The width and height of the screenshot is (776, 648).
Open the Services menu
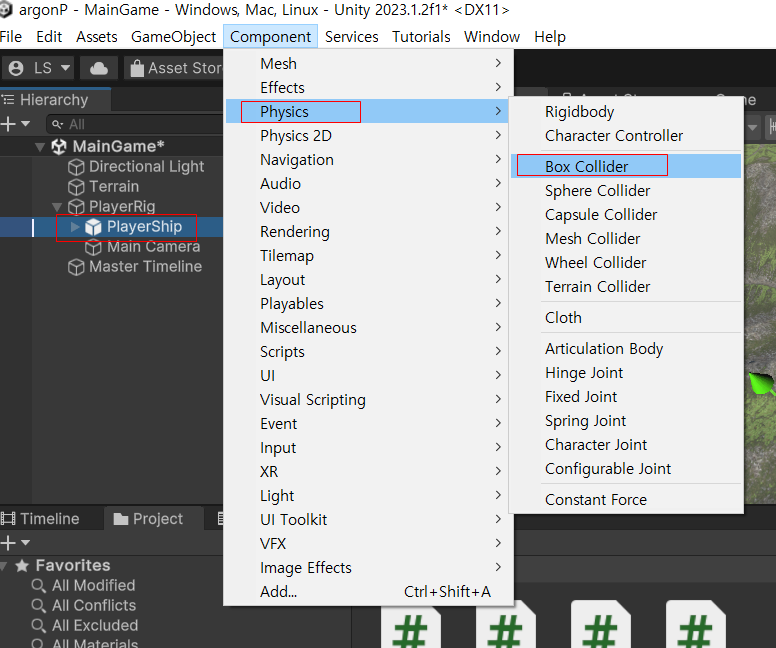[351, 37]
